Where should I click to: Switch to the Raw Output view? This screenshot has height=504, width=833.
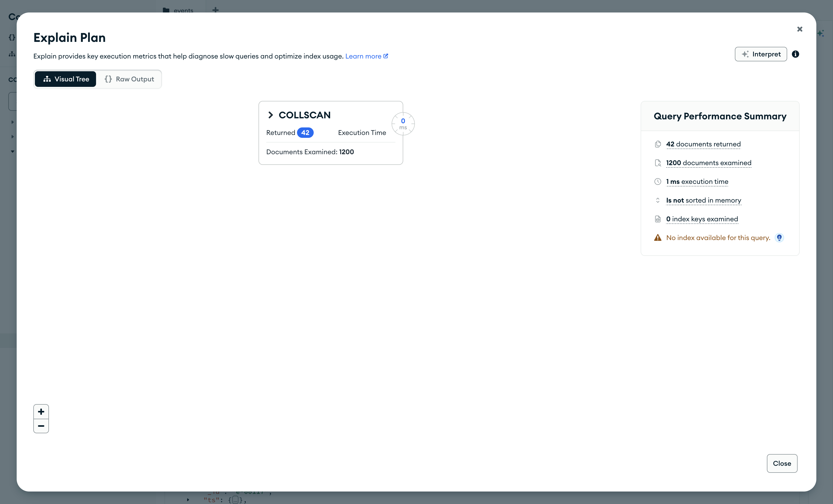pos(129,79)
